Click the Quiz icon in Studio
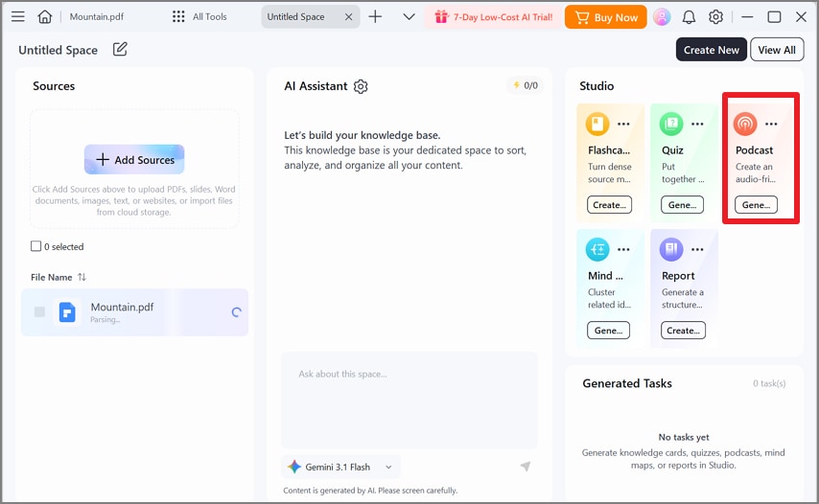The image size is (819, 504). click(x=671, y=124)
